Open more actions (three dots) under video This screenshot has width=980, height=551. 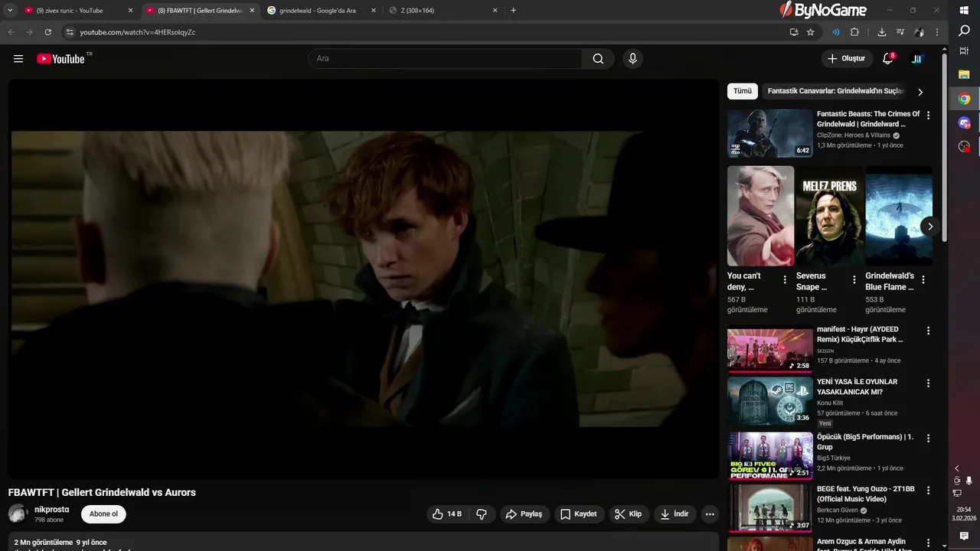point(710,514)
